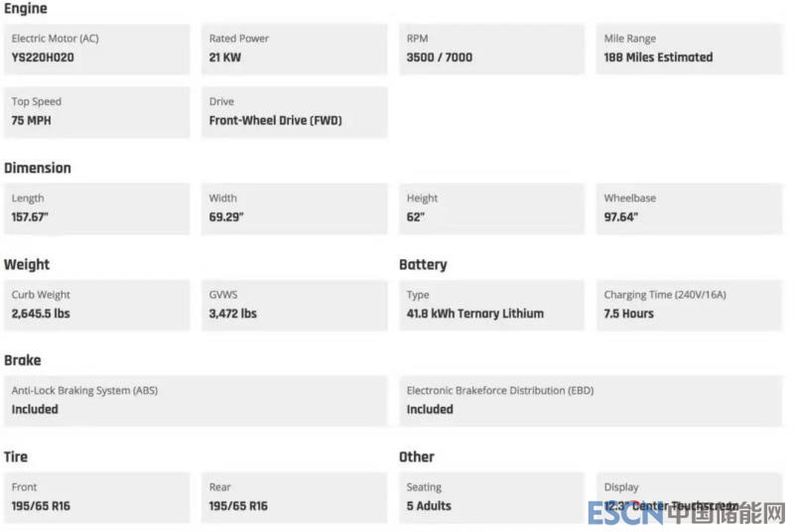
Task: Click the Seating 5 Adults card
Action: [491, 497]
